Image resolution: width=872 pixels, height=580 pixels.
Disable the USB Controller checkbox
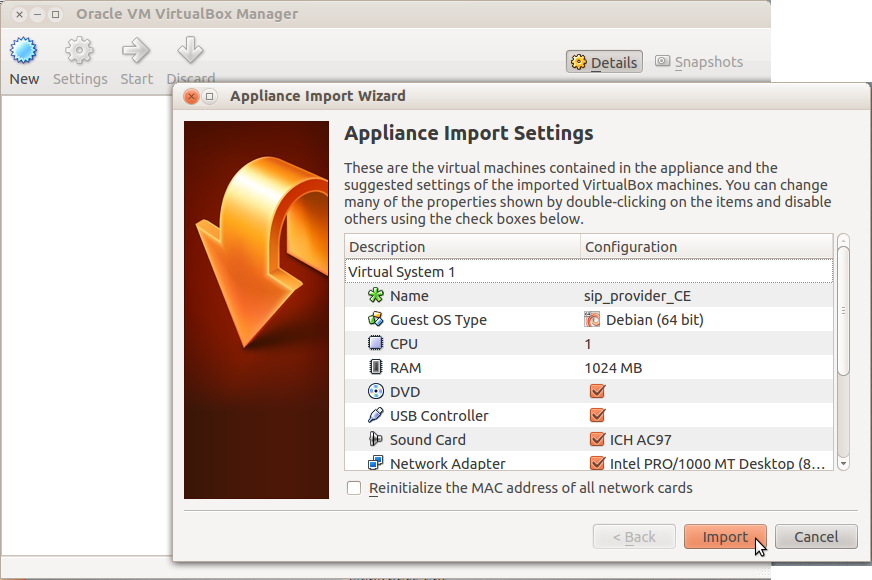(597, 415)
